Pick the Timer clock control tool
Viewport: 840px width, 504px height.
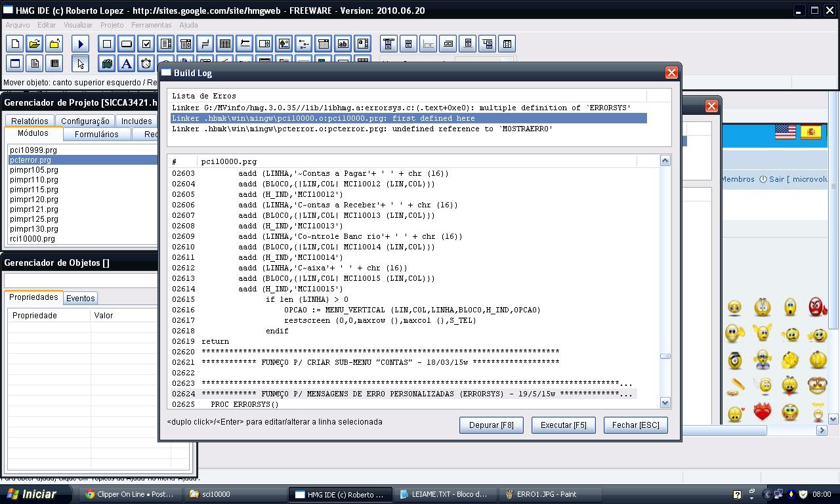click(146, 64)
